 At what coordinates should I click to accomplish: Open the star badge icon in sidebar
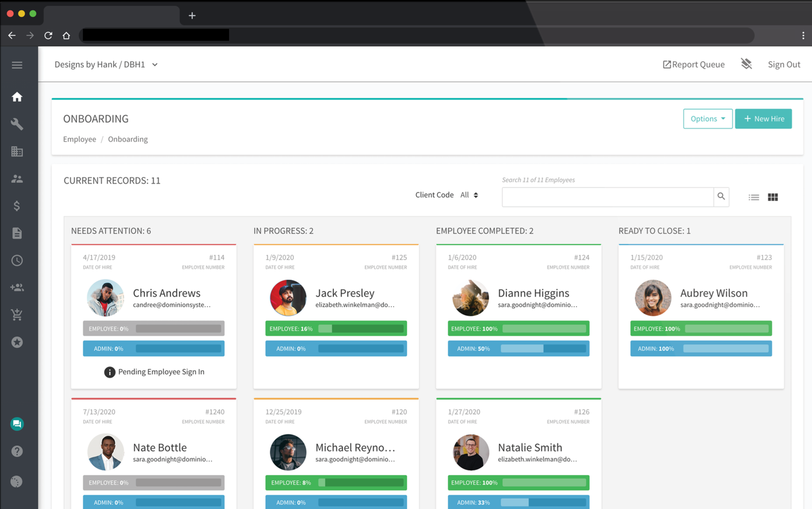click(17, 342)
